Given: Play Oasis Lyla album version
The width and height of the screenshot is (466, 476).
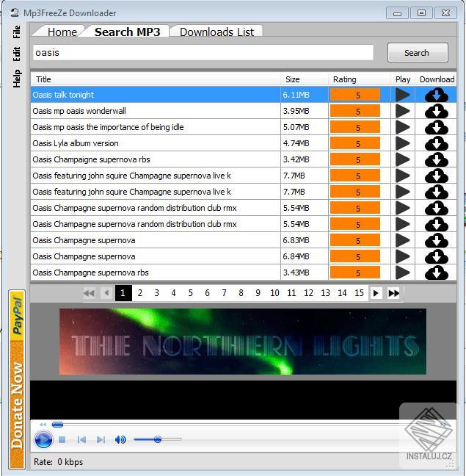Looking at the screenshot, I should [403, 143].
